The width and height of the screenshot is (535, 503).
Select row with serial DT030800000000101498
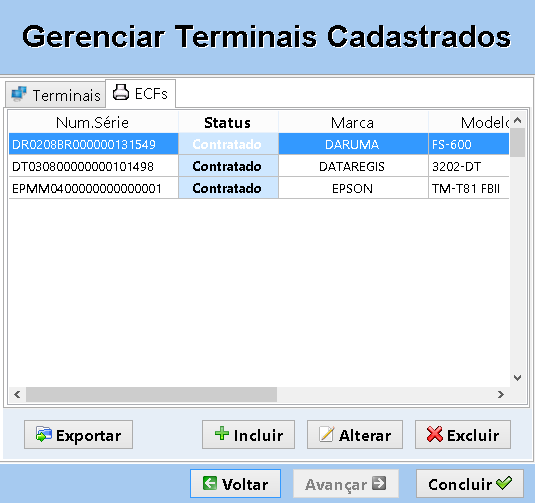point(259,166)
